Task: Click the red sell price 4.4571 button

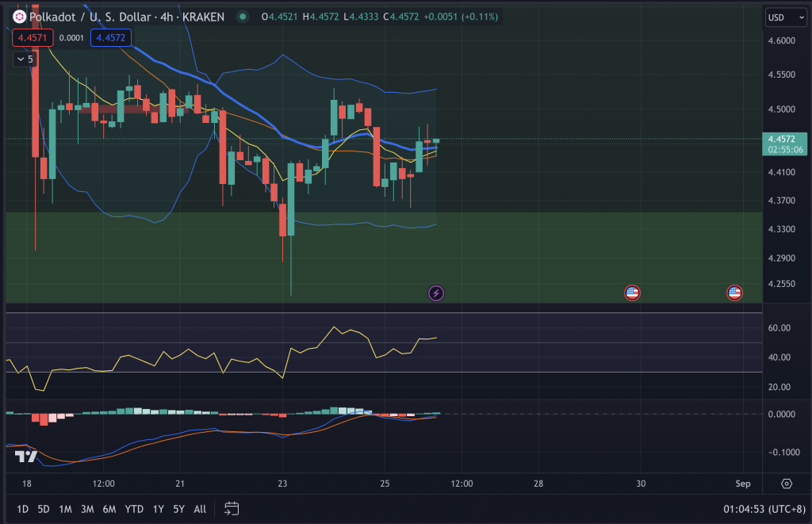Action: tap(33, 38)
